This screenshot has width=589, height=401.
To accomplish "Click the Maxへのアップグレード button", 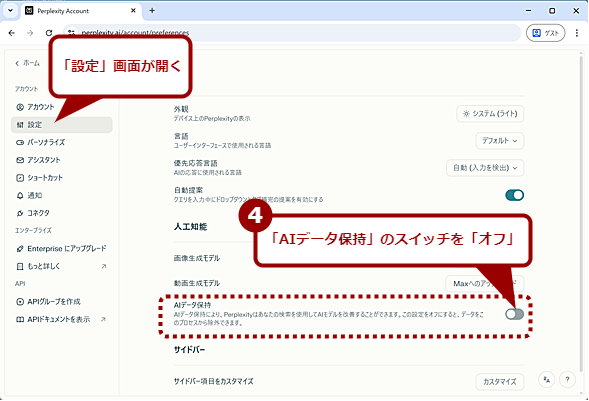I will (x=485, y=283).
